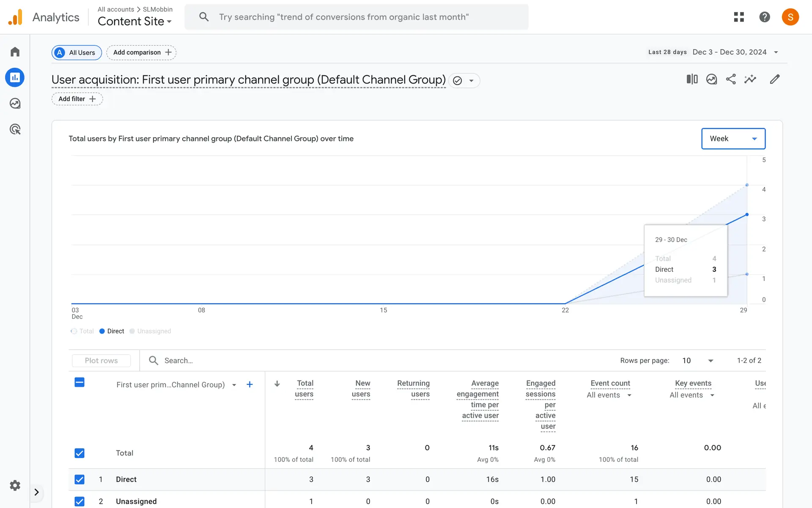Viewport: 812px width, 508px height.
Task: Open the Advertising section in the sidebar
Action: click(15, 129)
